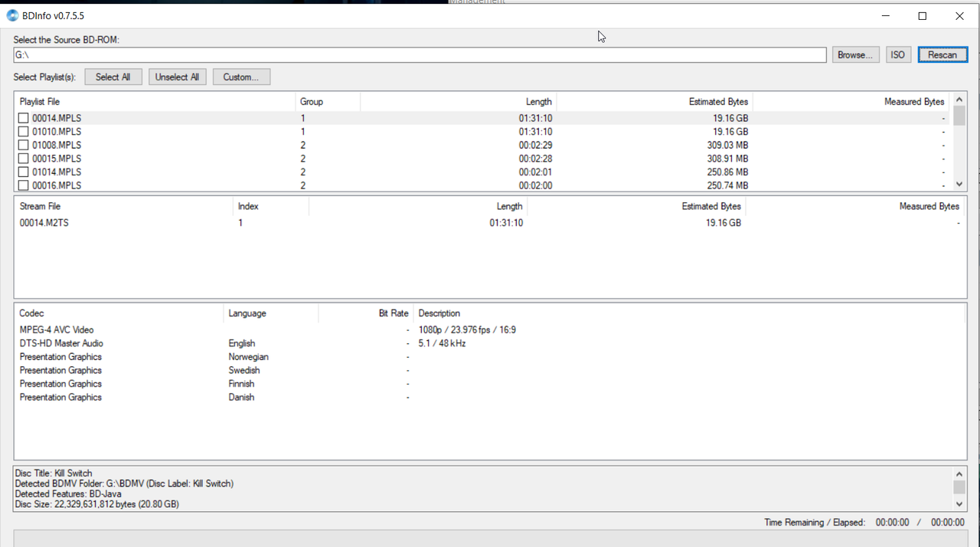Click the disc info scroll-up arrow

tap(959, 475)
